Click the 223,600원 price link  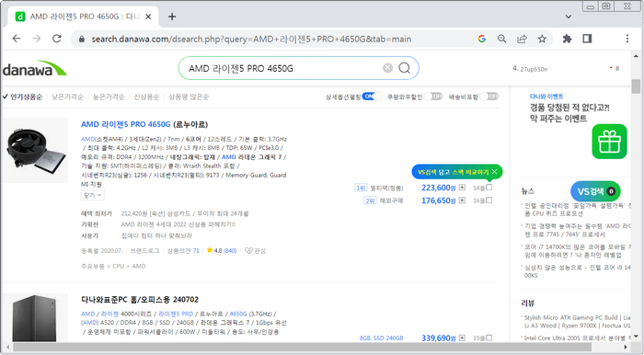point(439,188)
